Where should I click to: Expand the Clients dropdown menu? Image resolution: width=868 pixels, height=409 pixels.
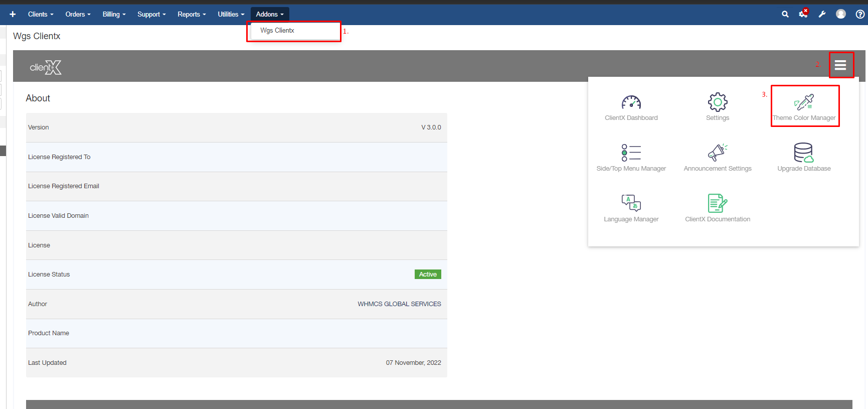tap(41, 14)
